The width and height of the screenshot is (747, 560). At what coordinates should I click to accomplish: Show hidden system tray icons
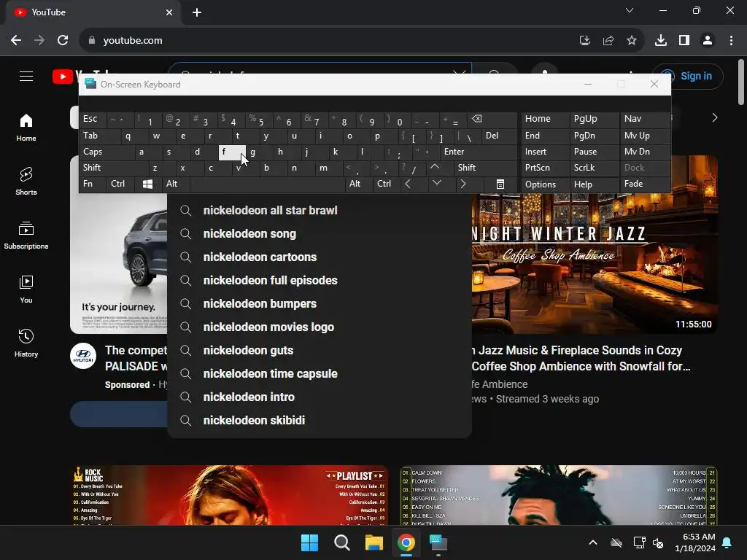tap(593, 542)
